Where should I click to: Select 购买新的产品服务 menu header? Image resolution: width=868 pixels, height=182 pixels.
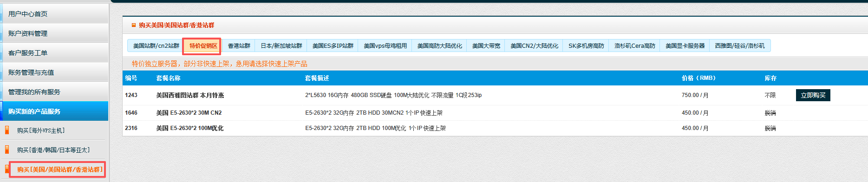(x=54, y=111)
